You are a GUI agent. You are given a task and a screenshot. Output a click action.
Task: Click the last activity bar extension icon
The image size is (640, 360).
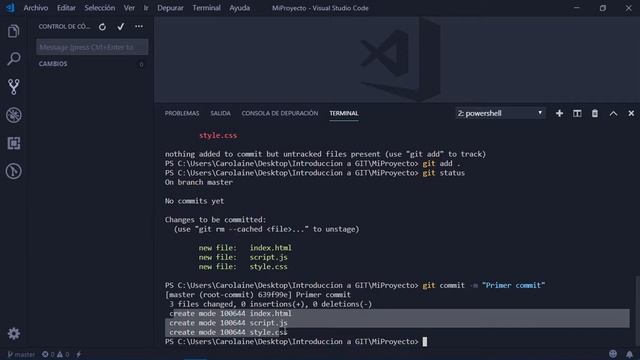[x=13, y=171]
